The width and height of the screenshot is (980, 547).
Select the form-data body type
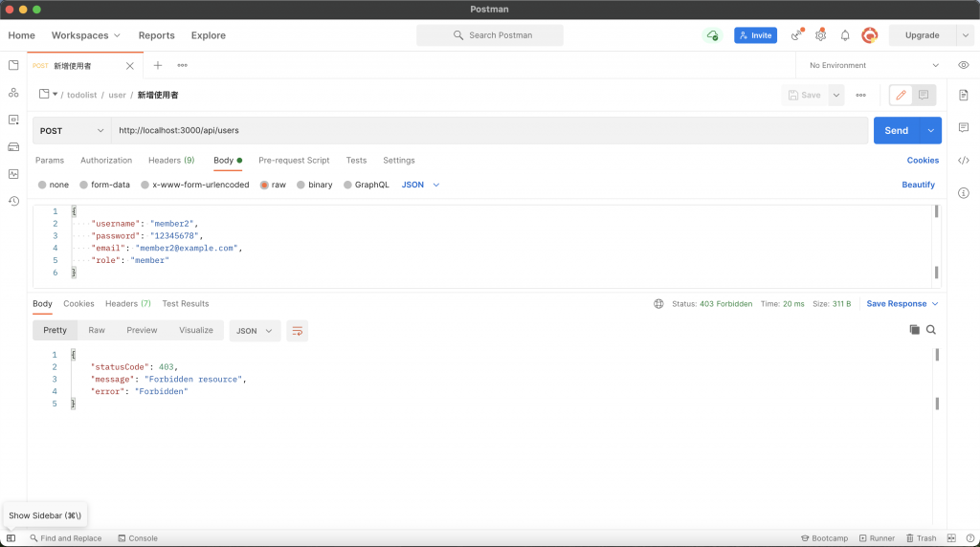pos(105,185)
